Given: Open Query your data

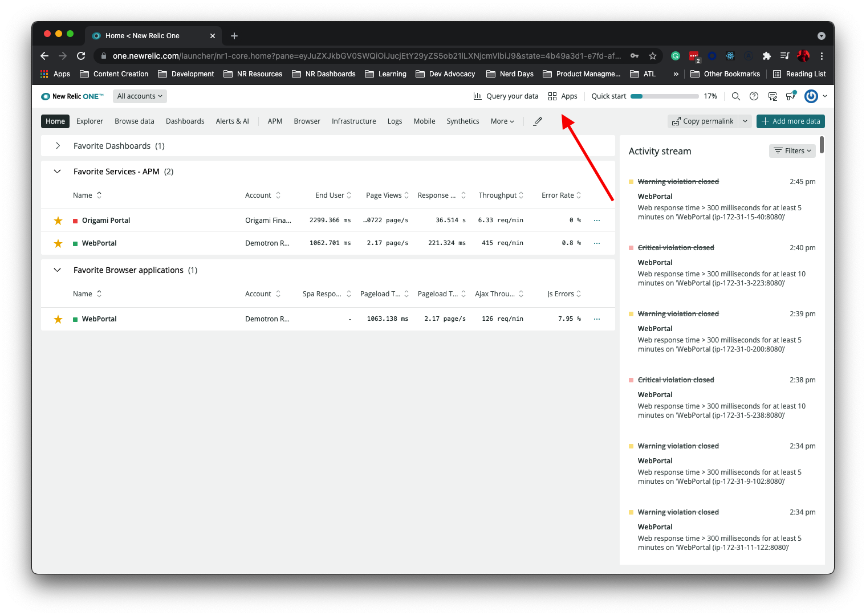Looking at the screenshot, I should coord(506,96).
